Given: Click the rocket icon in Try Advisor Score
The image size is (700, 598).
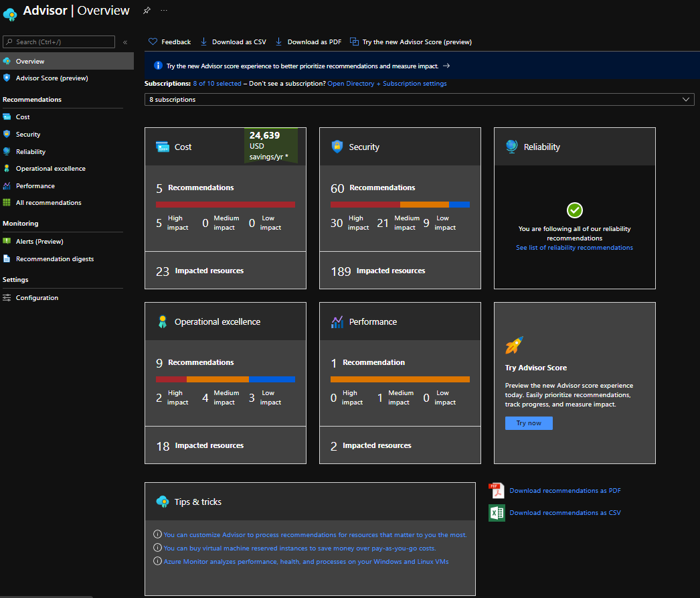Looking at the screenshot, I should [x=514, y=345].
